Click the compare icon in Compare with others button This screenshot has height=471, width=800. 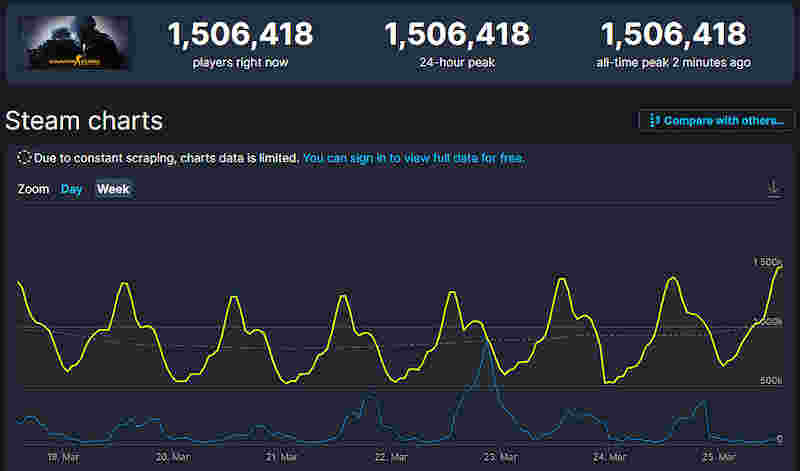point(655,121)
